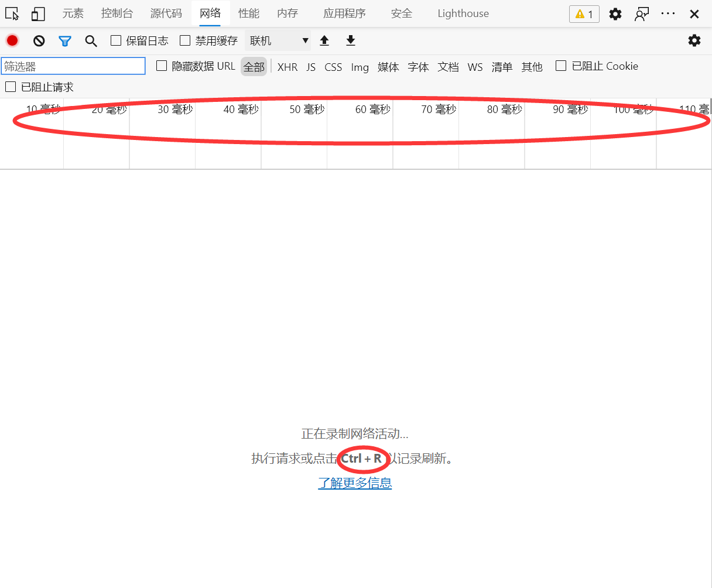Stop recording network log red button
This screenshot has width=712, height=588.
[12, 40]
